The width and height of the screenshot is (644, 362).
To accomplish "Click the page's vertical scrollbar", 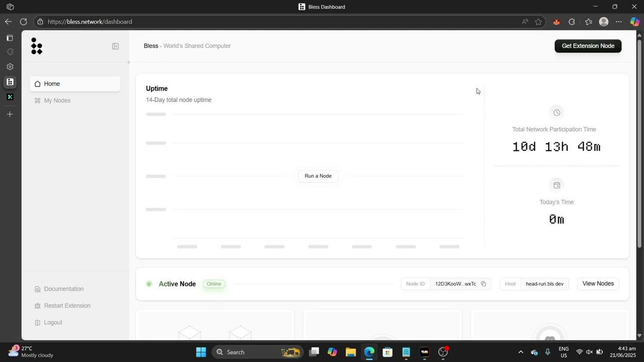I will 640,143.
